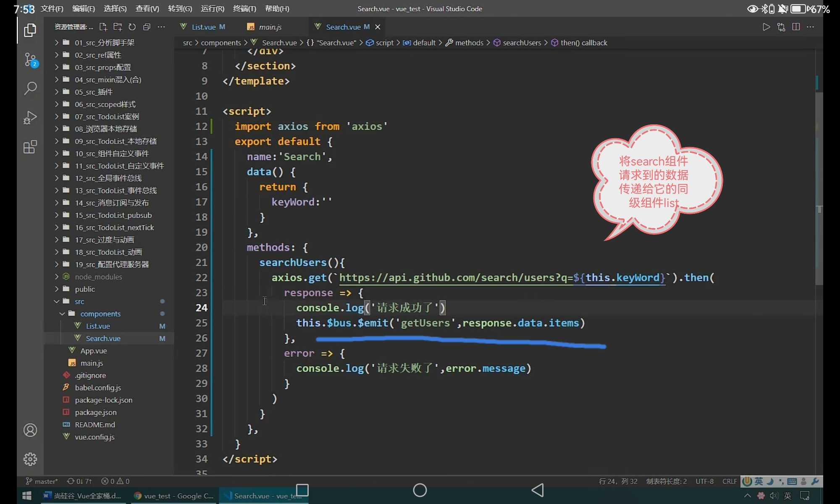
Task: Click the Run code play icon
Action: 766,27
